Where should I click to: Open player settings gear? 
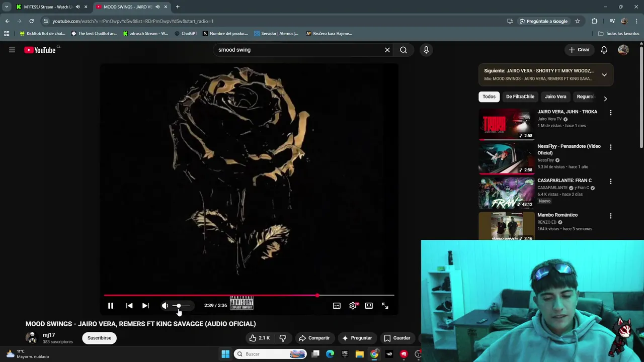(x=353, y=306)
